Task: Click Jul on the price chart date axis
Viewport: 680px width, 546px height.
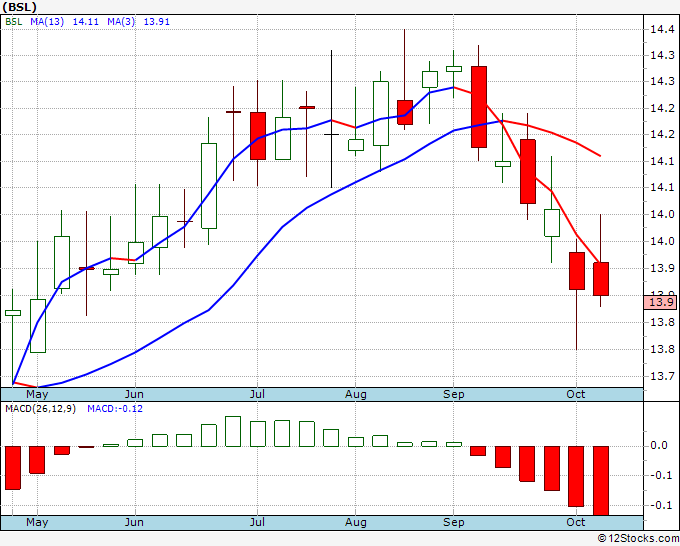Action: [x=257, y=394]
